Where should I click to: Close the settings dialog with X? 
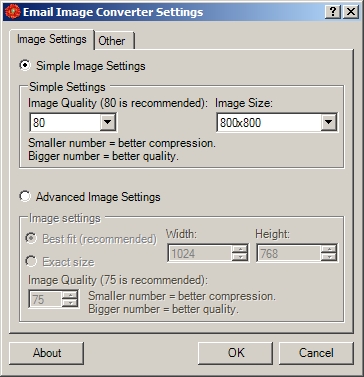pos(351,12)
